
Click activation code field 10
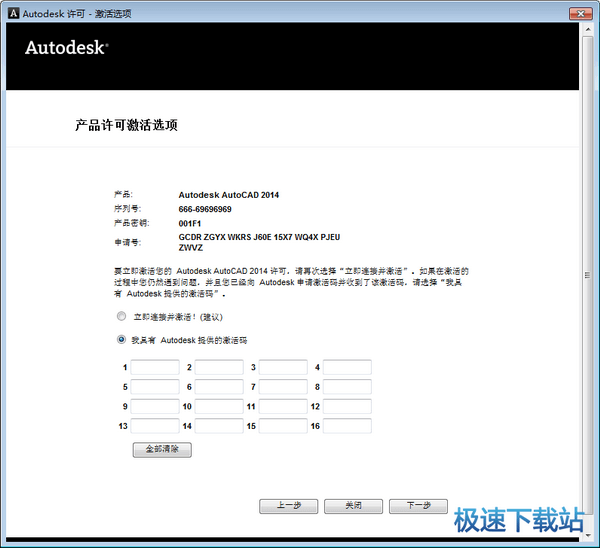219,406
